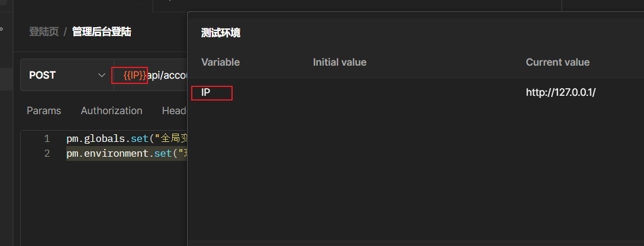Click the Variable column header
Screen dimensions: 644x246
click(x=220, y=62)
